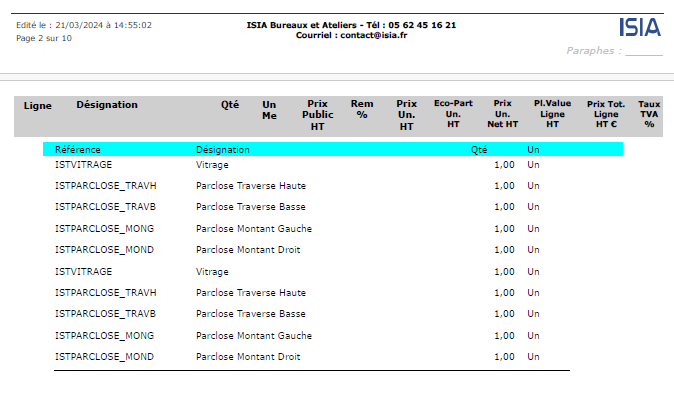Click the phone number 05 62 45 16 21
The height and width of the screenshot is (405, 674).
point(422,25)
